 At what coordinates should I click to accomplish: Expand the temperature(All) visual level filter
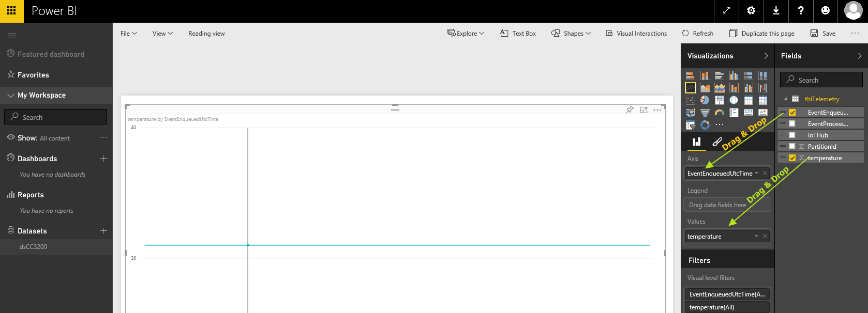[727, 307]
